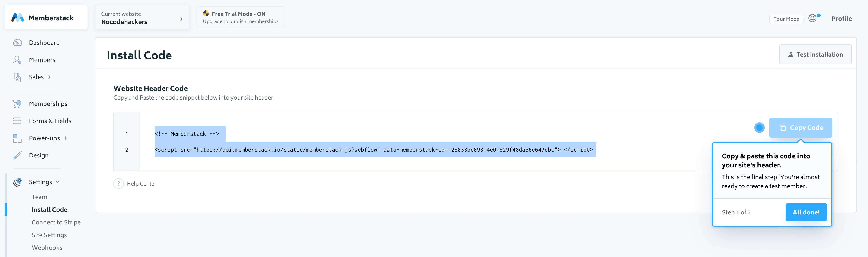Click the Forms & Fields lines icon
The height and width of the screenshot is (257, 868).
coord(17,121)
